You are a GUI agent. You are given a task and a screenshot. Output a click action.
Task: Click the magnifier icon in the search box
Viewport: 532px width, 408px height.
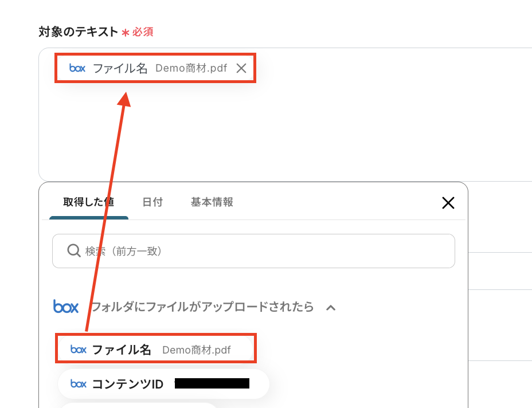pos(73,251)
